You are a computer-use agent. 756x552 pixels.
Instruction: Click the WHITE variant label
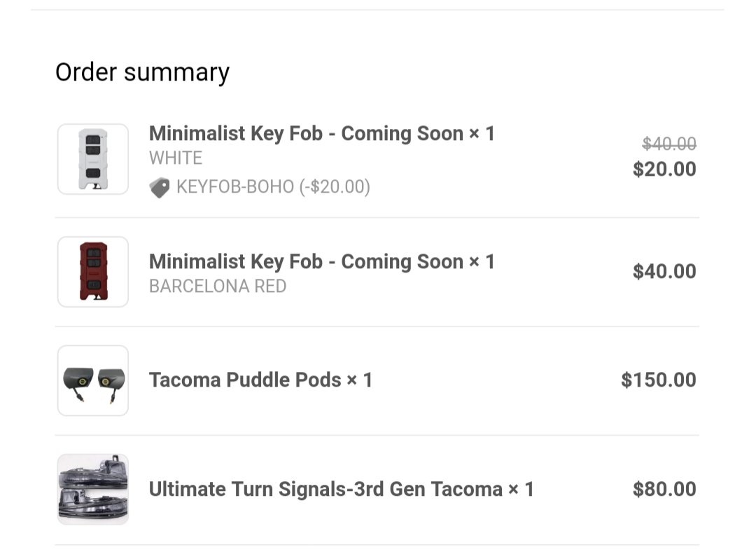[176, 158]
